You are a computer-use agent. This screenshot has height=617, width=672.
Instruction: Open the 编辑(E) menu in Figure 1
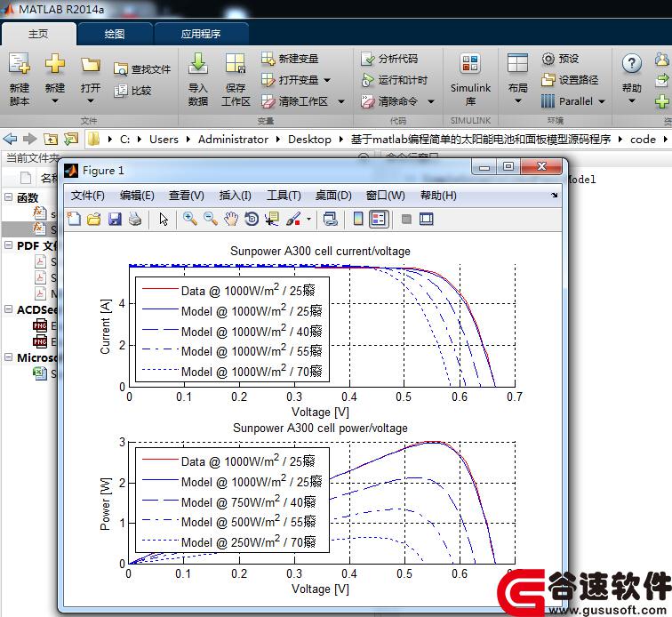[137, 196]
